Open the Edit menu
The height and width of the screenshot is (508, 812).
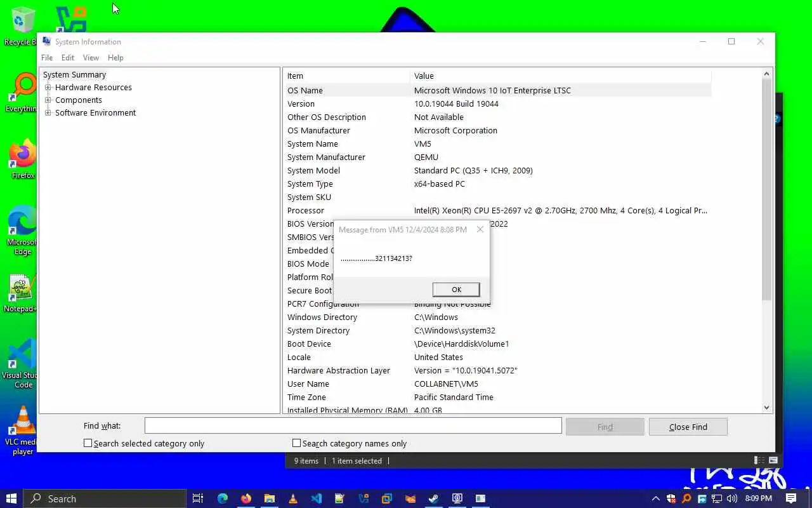point(68,58)
